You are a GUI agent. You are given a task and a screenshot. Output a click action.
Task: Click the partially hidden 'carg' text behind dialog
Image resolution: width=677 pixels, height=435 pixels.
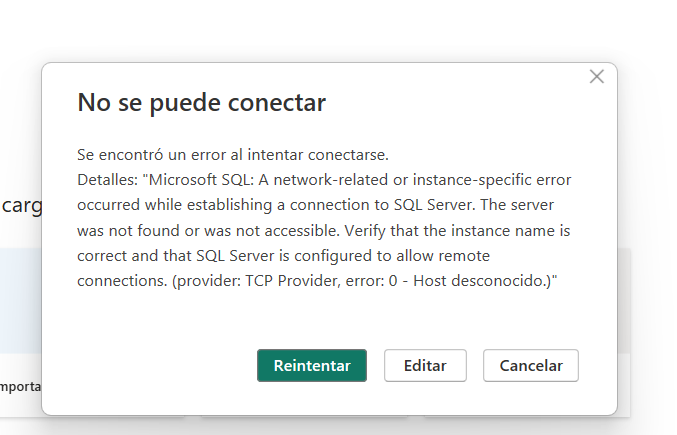[20, 207]
